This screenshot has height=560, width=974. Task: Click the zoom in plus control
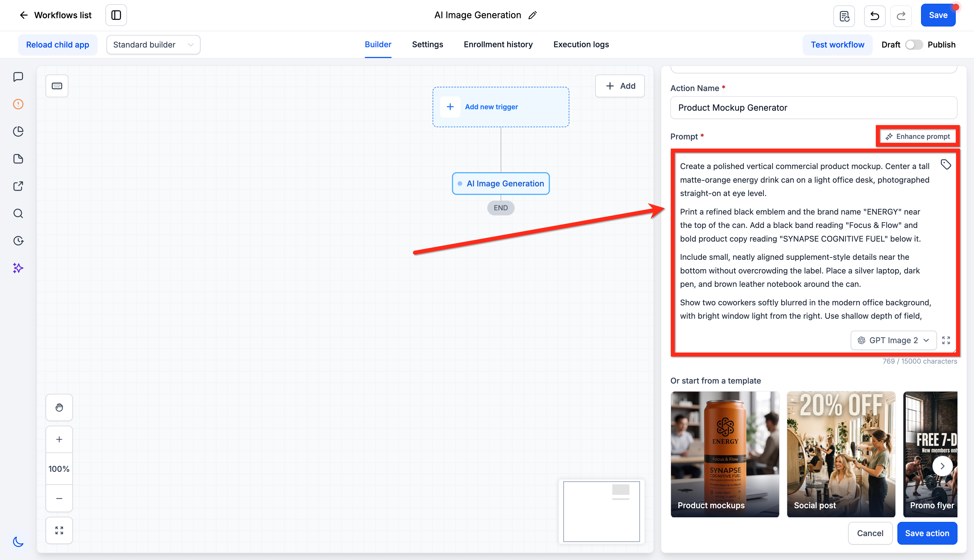(x=59, y=439)
